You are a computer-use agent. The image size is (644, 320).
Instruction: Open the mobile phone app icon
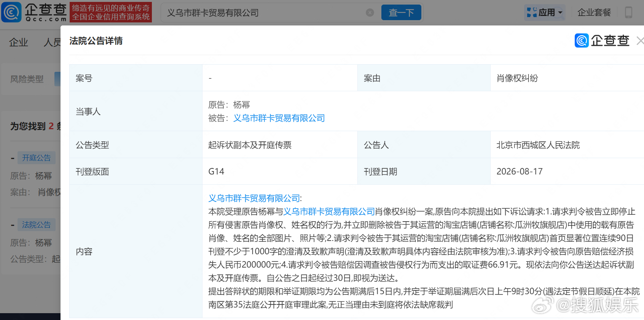pos(629,13)
